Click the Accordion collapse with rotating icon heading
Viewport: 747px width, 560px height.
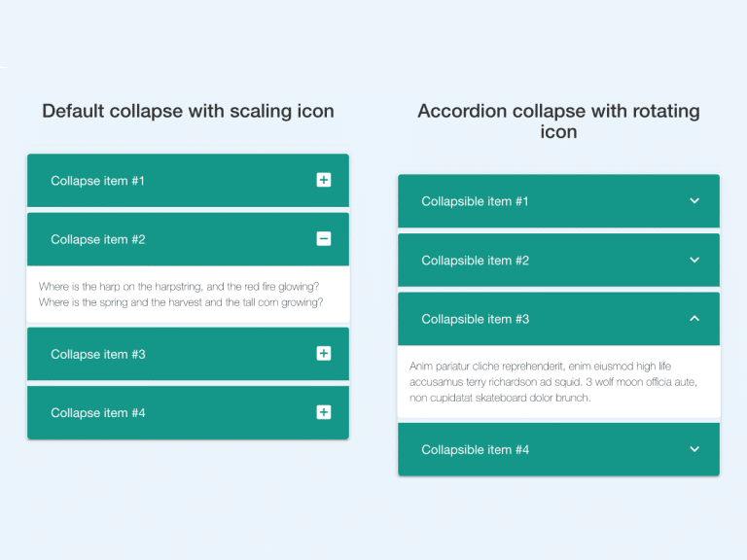click(558, 122)
